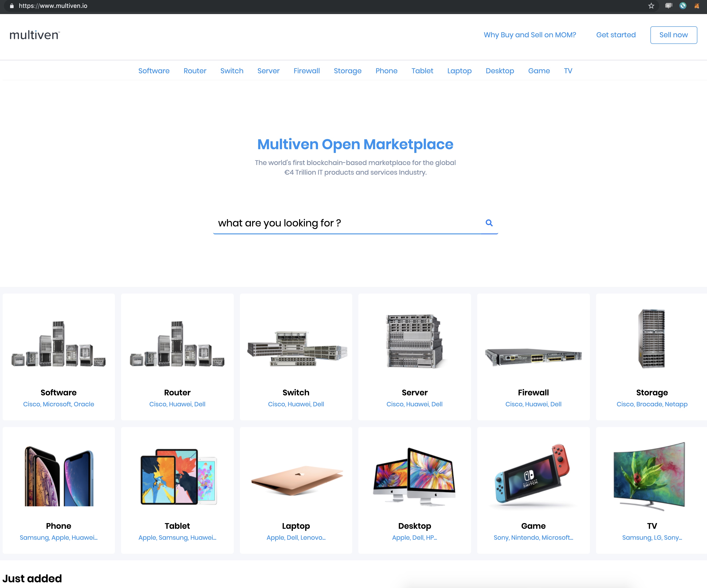707x588 pixels.
Task: Open Why Buy and Sell on MOM? link
Action: click(x=530, y=35)
